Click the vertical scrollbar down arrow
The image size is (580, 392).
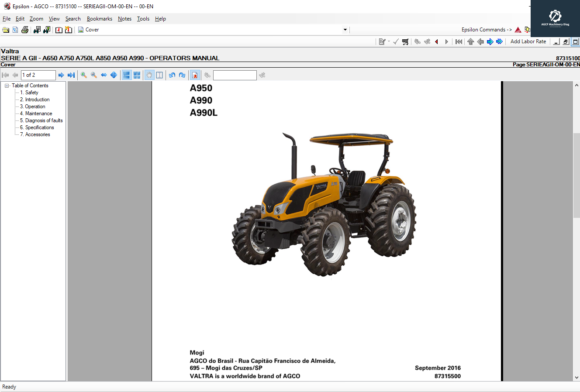click(x=577, y=377)
